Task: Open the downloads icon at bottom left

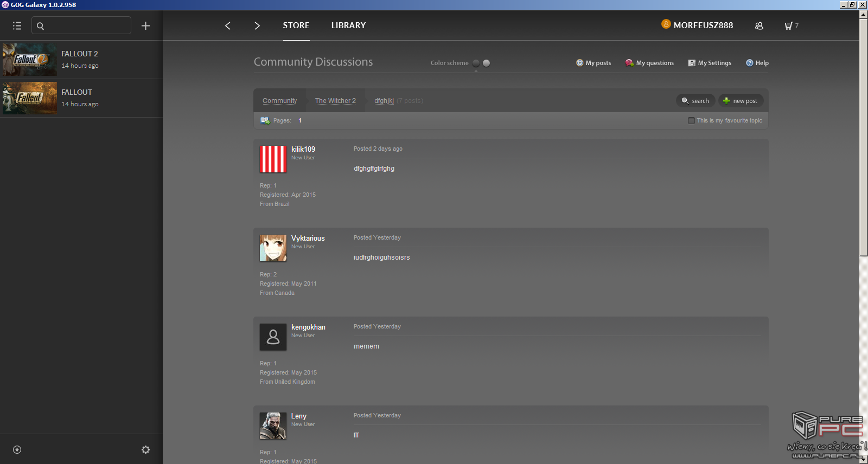Action: (17, 449)
